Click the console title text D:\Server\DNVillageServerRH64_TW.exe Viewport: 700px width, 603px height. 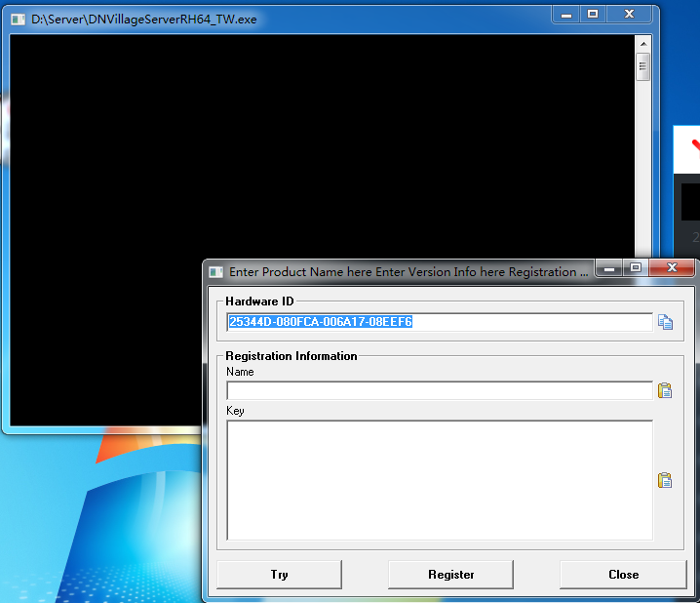pyautogui.click(x=143, y=20)
